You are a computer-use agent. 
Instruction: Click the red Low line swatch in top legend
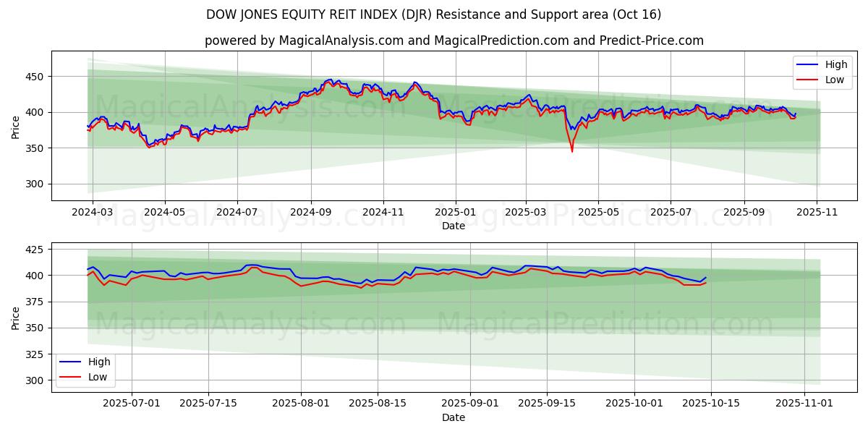click(x=807, y=80)
